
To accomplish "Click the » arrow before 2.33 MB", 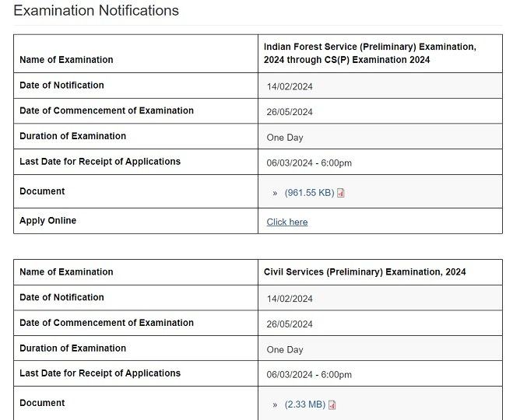I will (x=275, y=405).
